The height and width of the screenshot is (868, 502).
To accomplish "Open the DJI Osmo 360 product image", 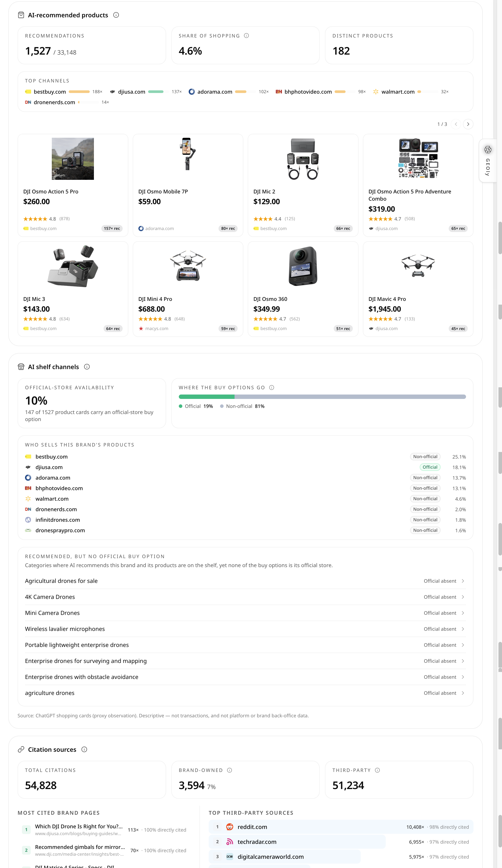I will coord(303,266).
